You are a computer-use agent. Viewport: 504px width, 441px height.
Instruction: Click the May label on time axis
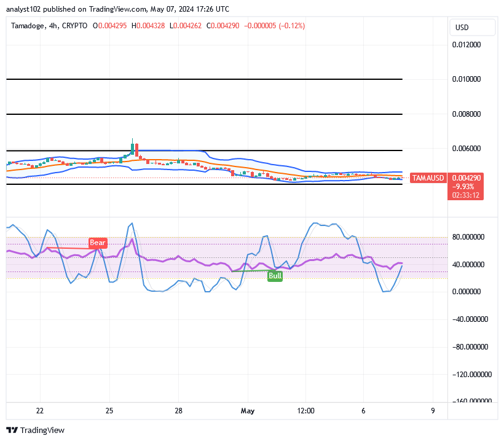(x=248, y=411)
